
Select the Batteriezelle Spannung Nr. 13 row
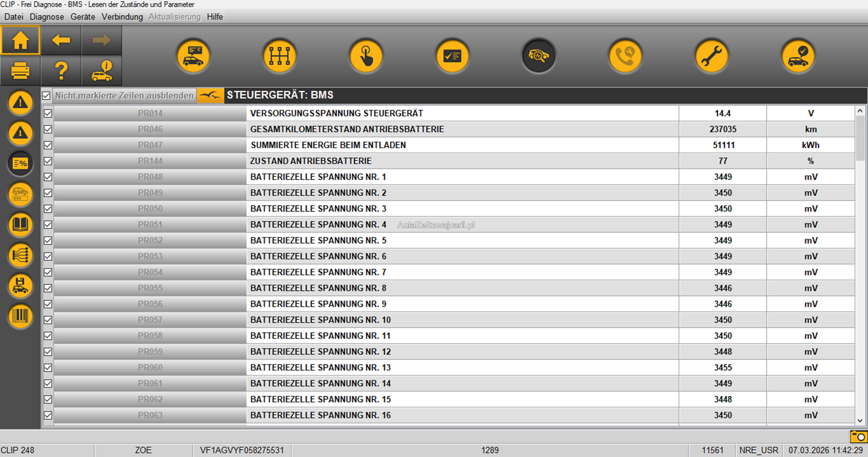click(x=320, y=368)
